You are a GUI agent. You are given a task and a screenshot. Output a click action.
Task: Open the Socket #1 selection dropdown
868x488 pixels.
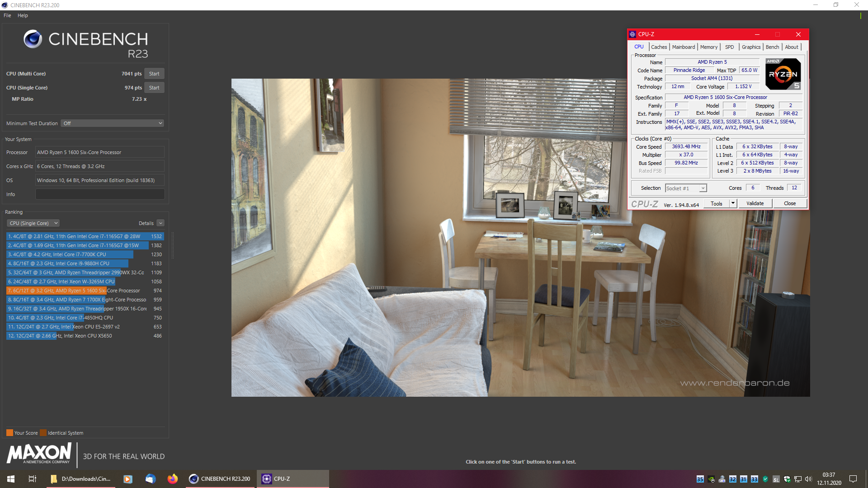click(x=686, y=188)
